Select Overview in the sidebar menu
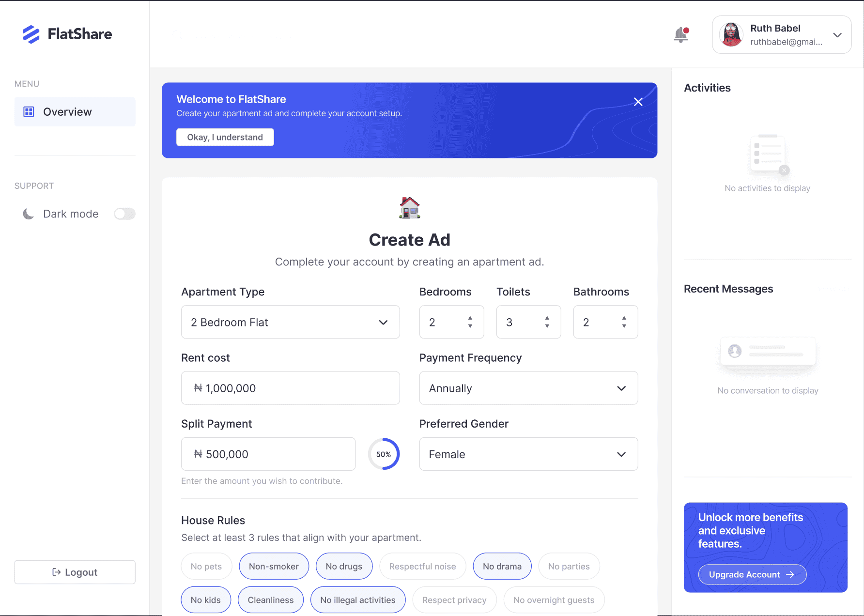The image size is (864, 616). [75, 112]
